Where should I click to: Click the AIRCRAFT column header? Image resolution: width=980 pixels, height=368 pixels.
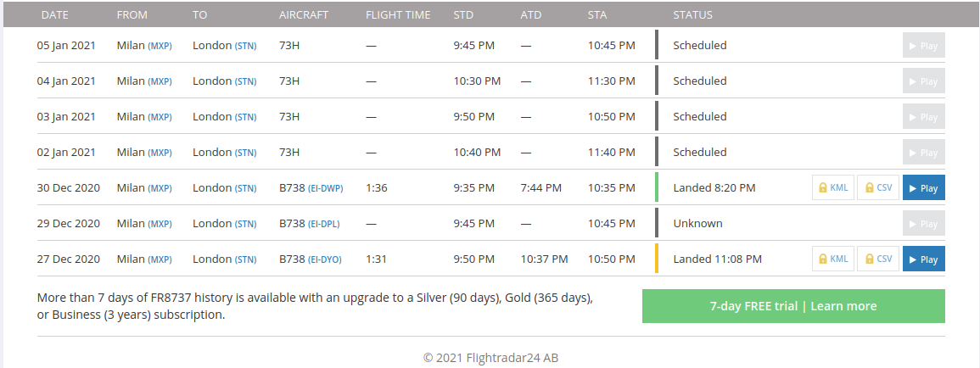[x=304, y=14]
